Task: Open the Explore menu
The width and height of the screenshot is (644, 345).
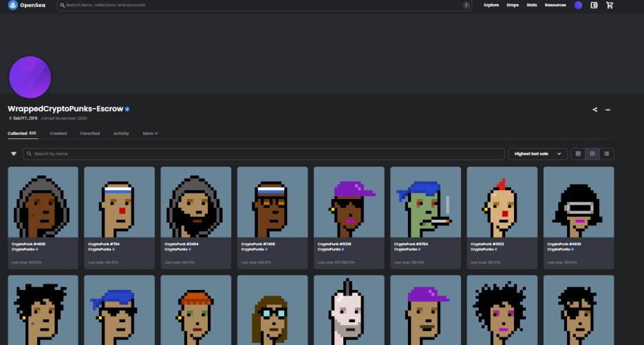Action: (491, 6)
